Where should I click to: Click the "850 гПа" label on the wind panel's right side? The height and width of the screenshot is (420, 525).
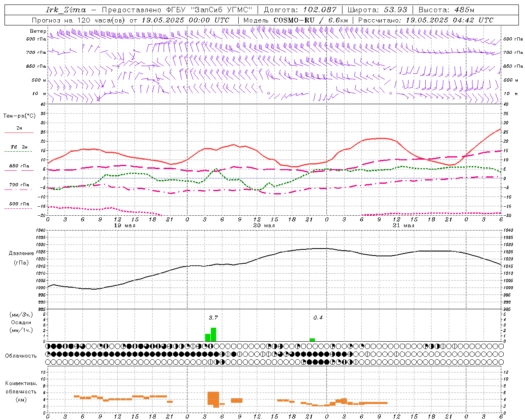[x=513, y=66]
